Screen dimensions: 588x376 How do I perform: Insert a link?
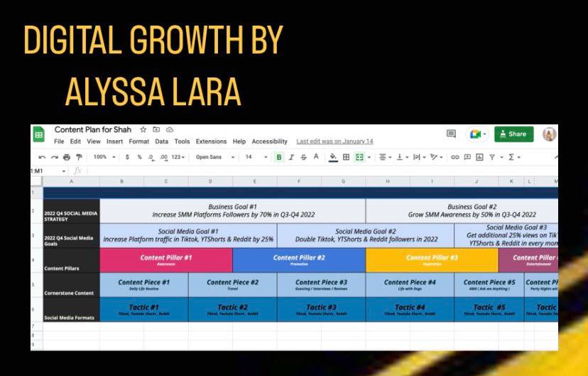(x=455, y=157)
